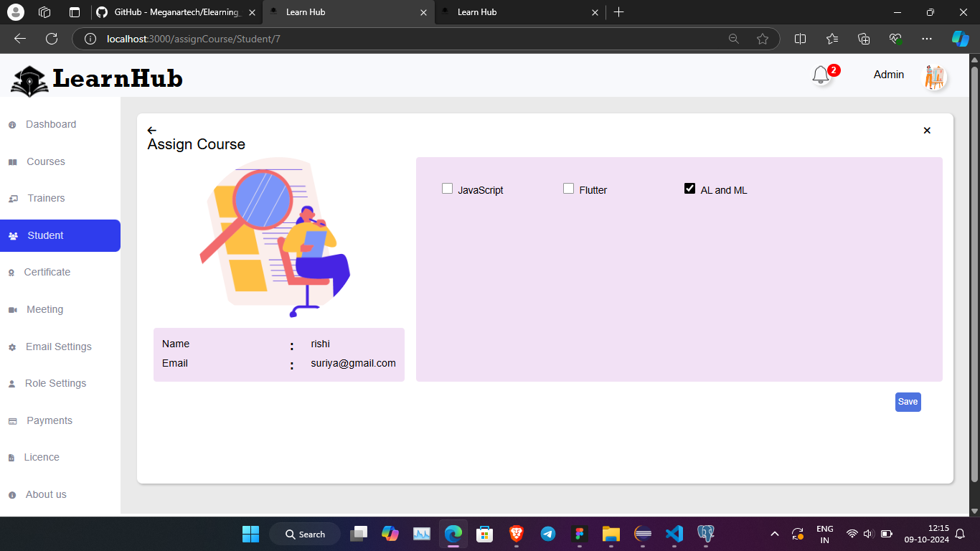The width and height of the screenshot is (980, 551).
Task: Open Email Settings from the sidebar
Action: 58,347
